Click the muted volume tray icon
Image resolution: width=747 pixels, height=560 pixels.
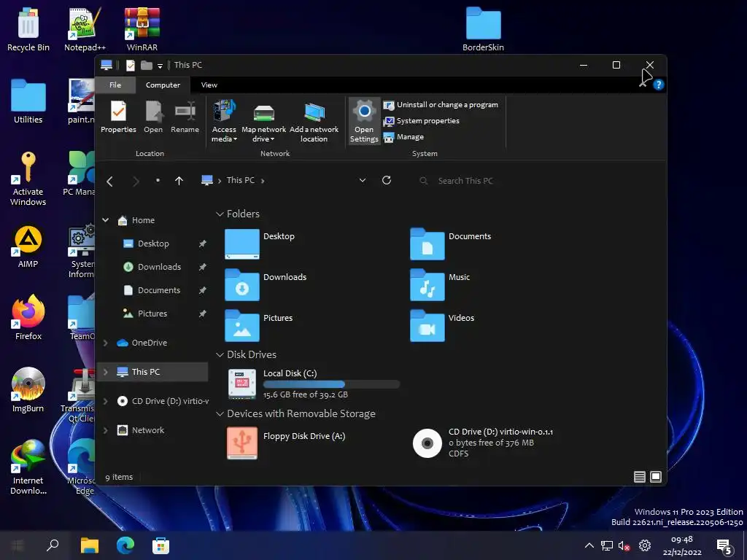coord(624,545)
